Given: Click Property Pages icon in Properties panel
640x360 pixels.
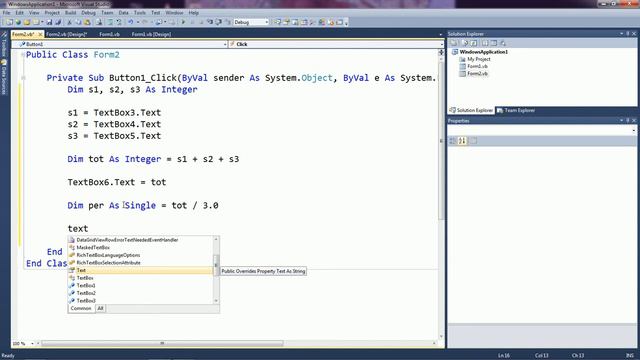Looking at the screenshot, I should (x=473, y=141).
